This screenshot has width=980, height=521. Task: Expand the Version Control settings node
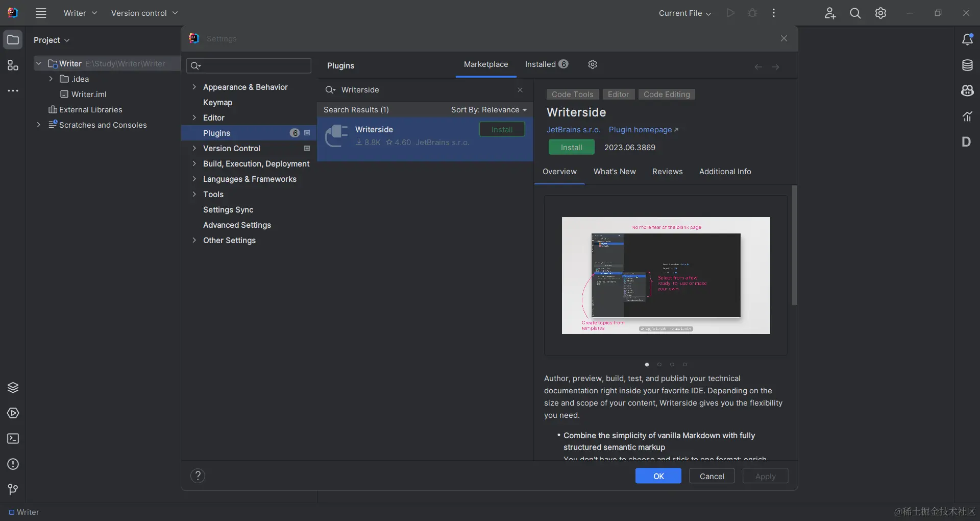coord(194,148)
